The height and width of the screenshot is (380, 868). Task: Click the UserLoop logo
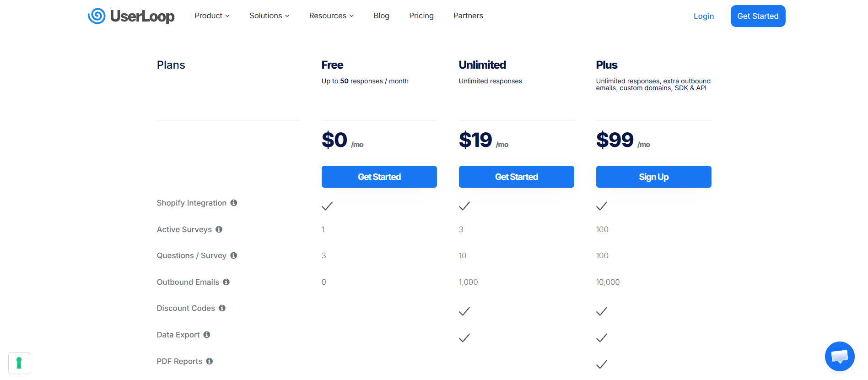coord(131,16)
